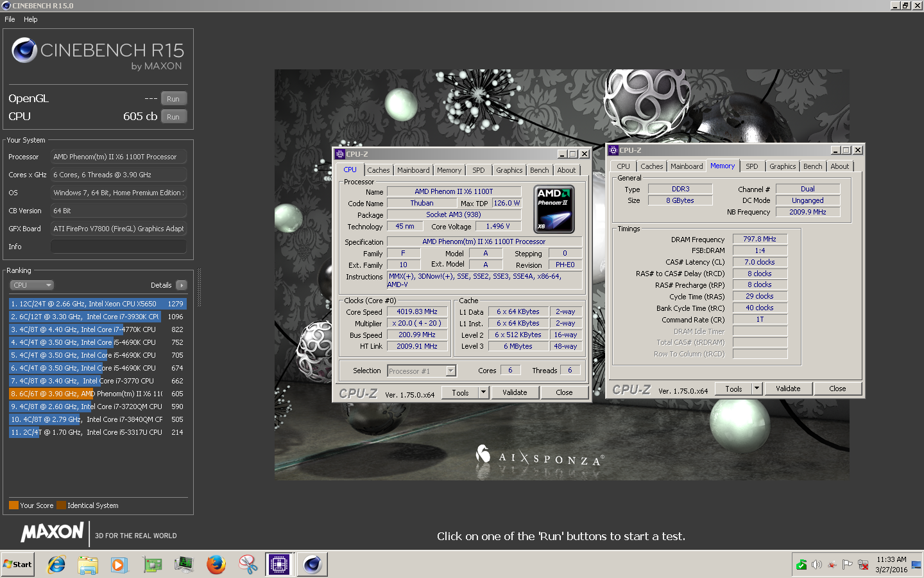Run the CPU benchmark
The image size is (924, 578).
[173, 117]
